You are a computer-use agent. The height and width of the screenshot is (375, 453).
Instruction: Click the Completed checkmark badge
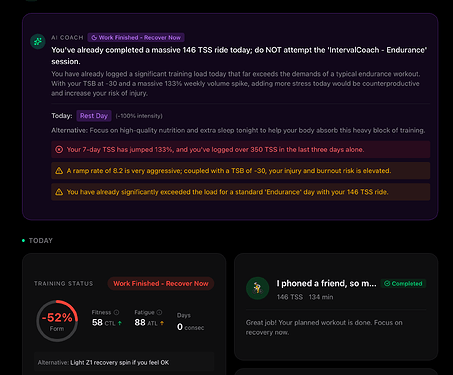[x=403, y=284]
